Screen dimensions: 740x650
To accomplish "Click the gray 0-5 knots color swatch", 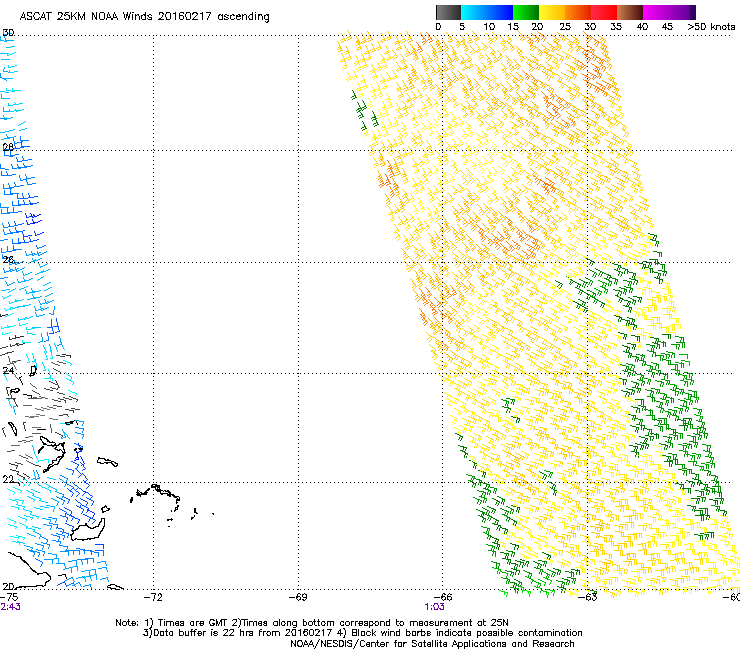I will [448, 12].
